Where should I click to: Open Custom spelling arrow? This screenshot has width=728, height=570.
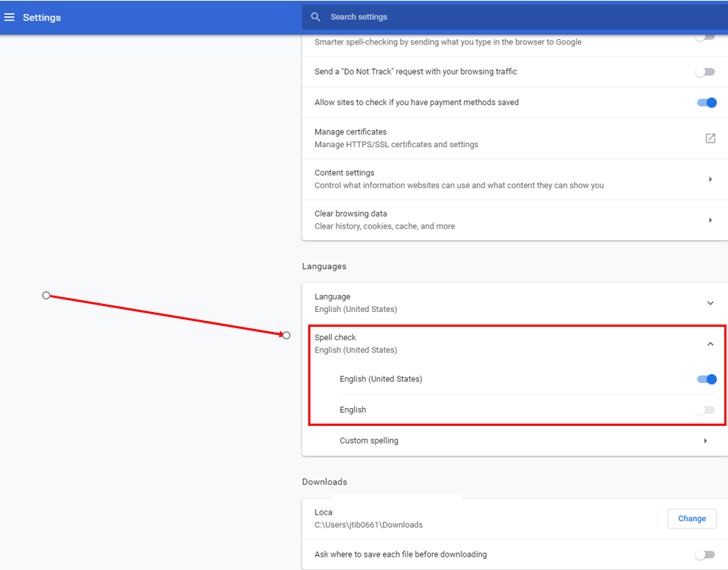[705, 441]
